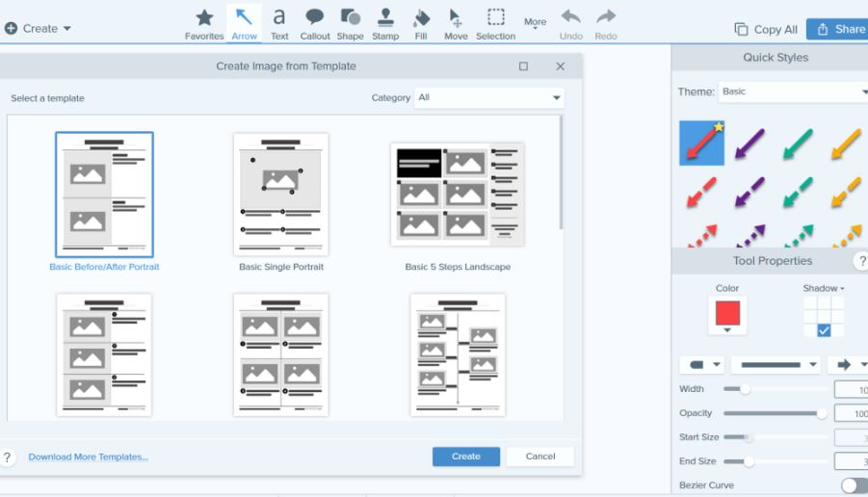Select the Text tool
This screenshot has width=868, height=497.
(x=279, y=25)
